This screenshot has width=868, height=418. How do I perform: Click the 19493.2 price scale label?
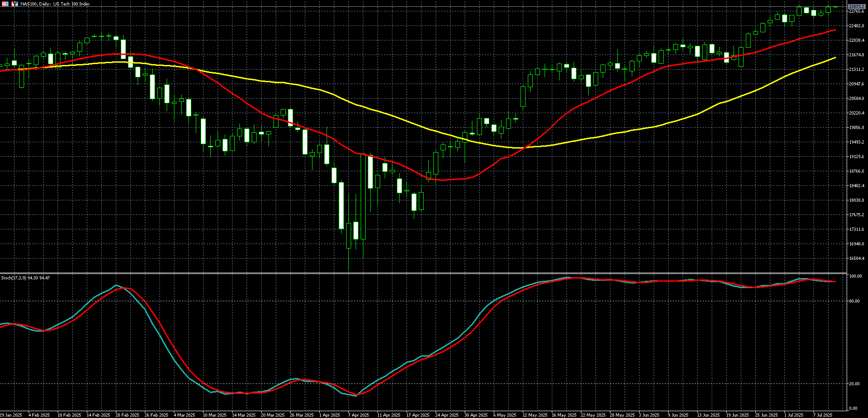(856, 142)
